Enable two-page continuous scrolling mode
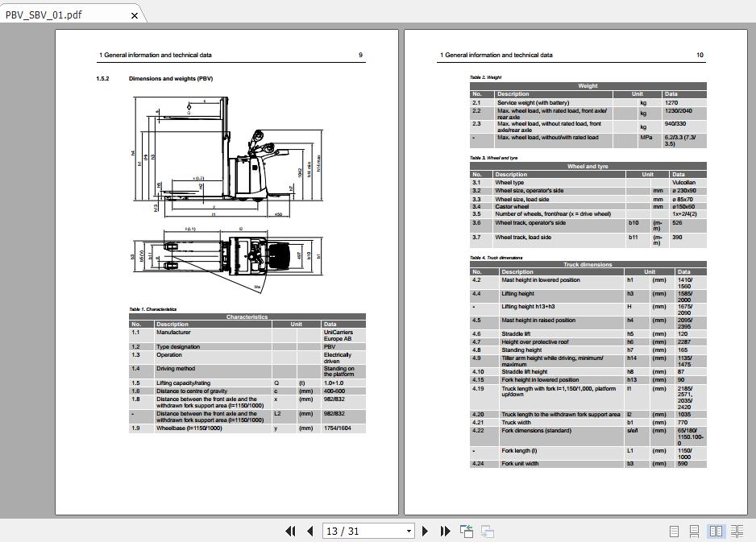The image size is (756, 542). point(738,532)
